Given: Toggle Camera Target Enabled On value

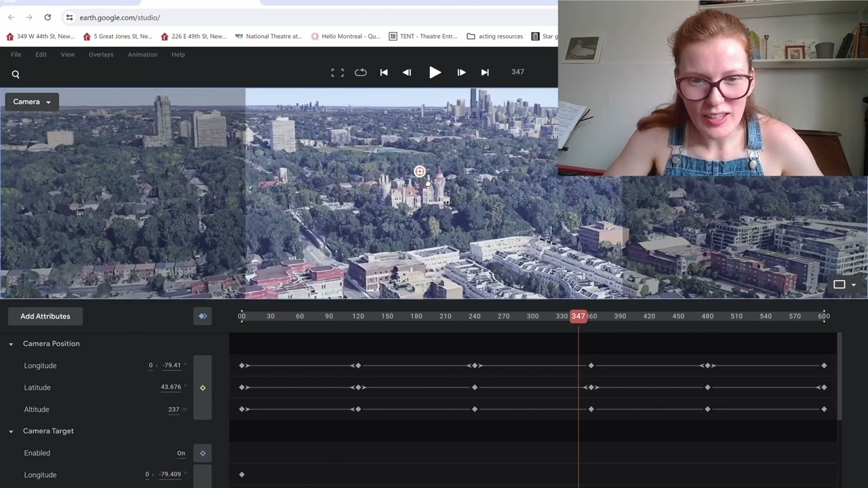Looking at the screenshot, I should (181, 453).
